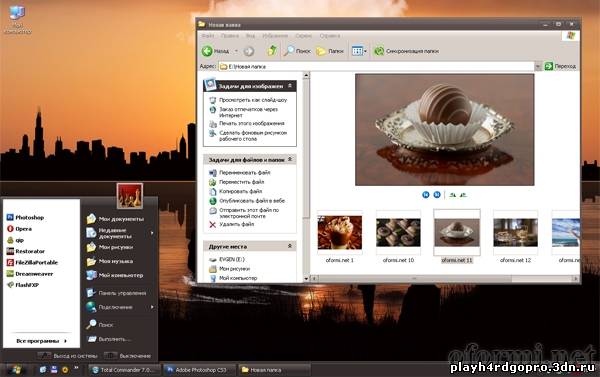Click the view as slideshow link
Viewport: 600px width, 377px height.
[253, 100]
